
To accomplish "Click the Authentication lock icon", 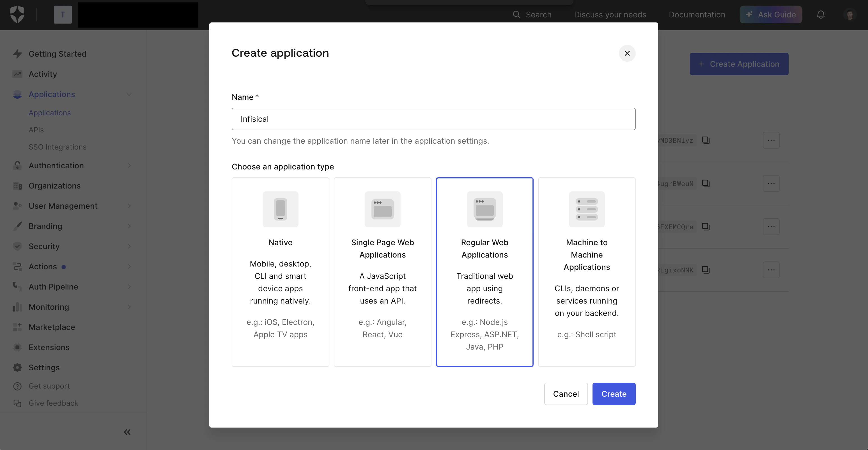I will click(17, 166).
